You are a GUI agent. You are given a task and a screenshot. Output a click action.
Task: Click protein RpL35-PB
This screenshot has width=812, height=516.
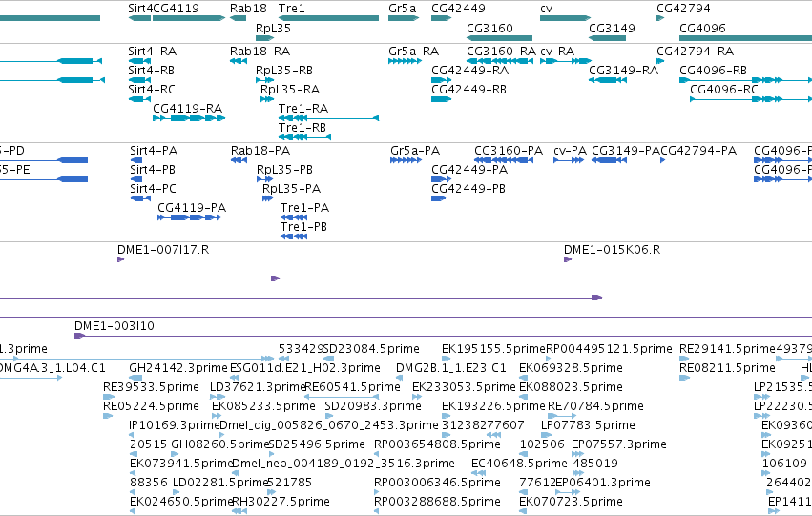click(264, 179)
